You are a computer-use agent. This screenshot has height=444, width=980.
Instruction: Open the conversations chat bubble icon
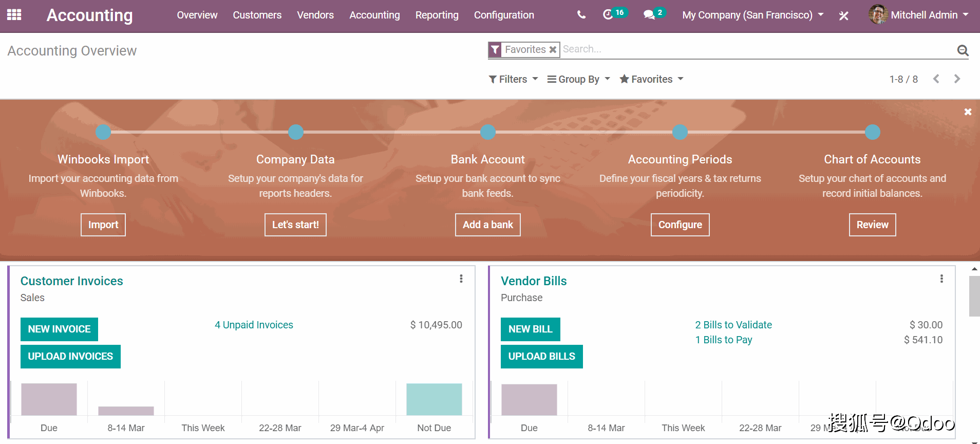[650, 15]
